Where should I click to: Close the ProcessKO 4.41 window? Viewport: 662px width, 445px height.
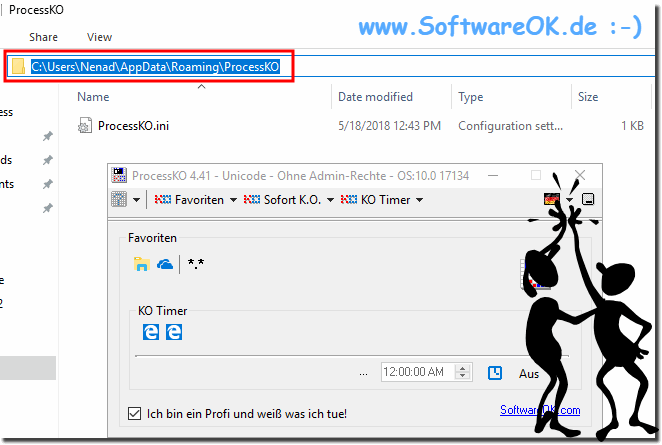[580, 175]
